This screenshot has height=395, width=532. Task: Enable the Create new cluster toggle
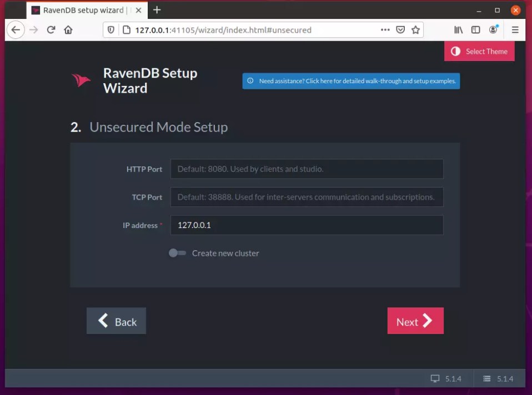point(177,253)
